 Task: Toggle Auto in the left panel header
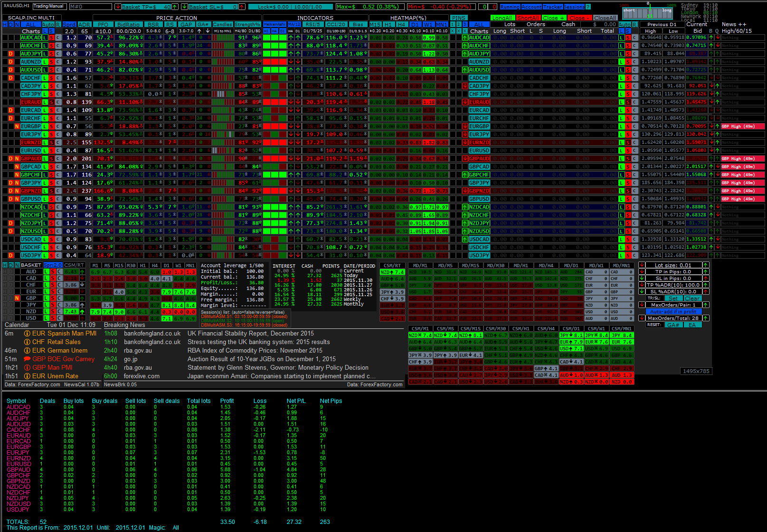pos(48,24)
